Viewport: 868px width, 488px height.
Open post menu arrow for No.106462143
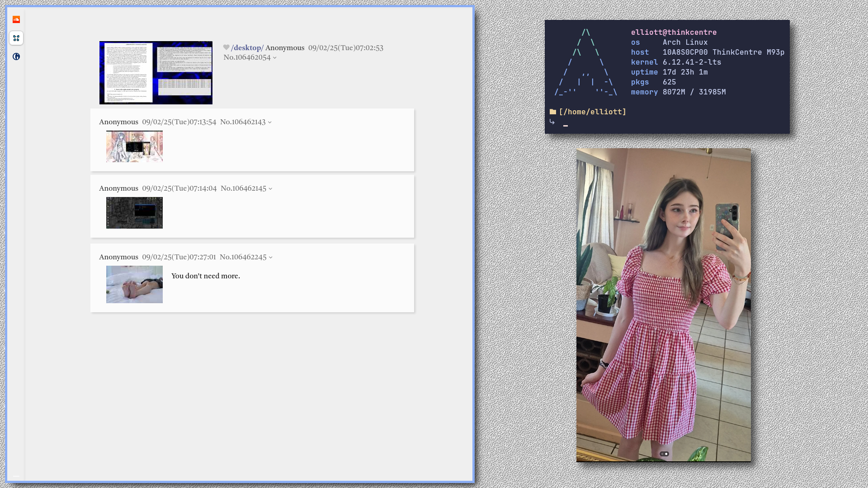270,122
